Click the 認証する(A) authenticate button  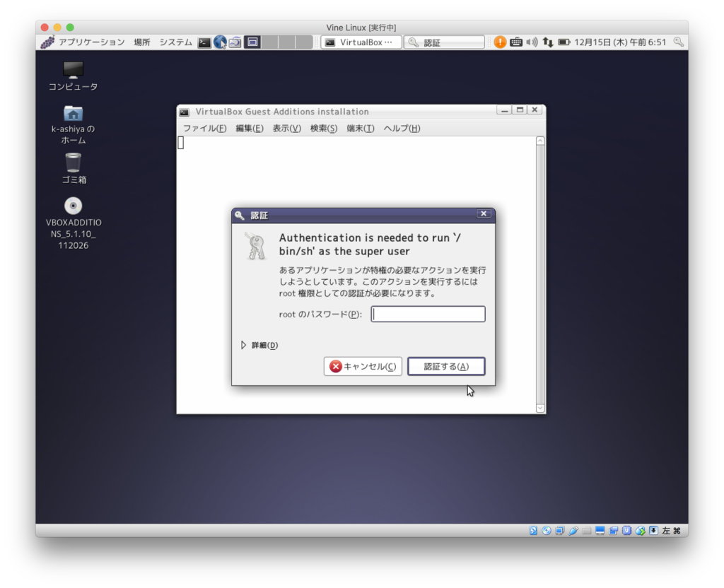click(x=446, y=367)
